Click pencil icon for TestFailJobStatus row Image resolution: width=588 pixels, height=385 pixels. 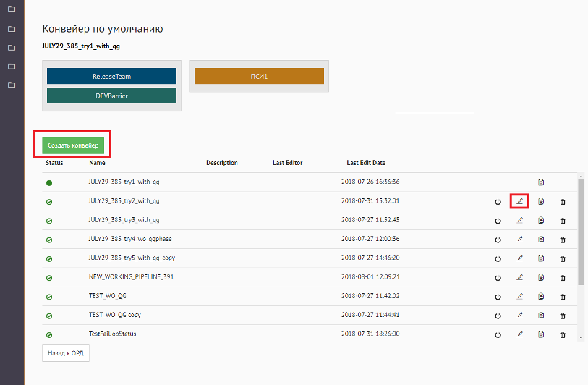pyautogui.click(x=519, y=334)
